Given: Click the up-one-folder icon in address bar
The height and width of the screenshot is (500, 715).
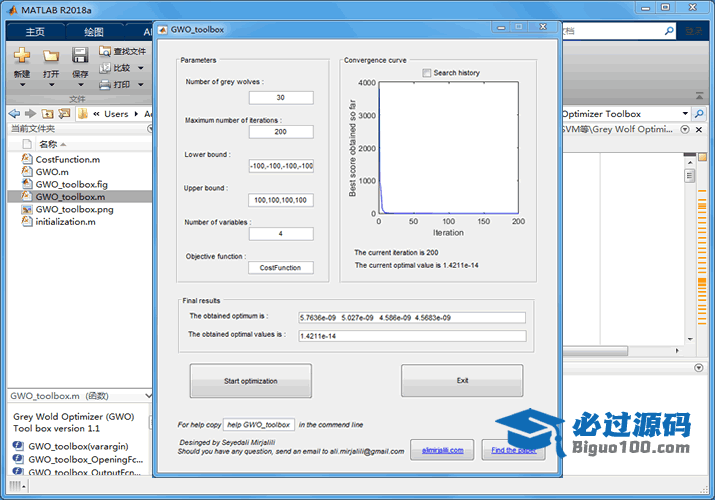Looking at the screenshot, I should point(47,113).
